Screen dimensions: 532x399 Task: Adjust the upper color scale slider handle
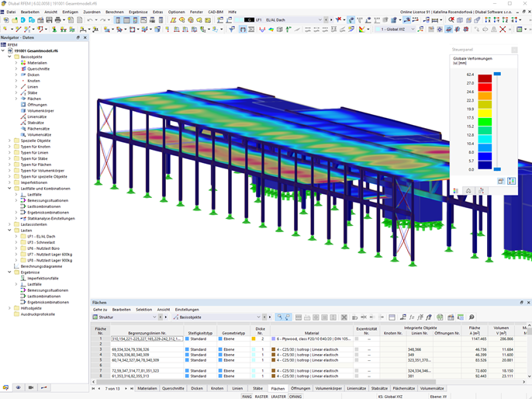click(x=497, y=74)
